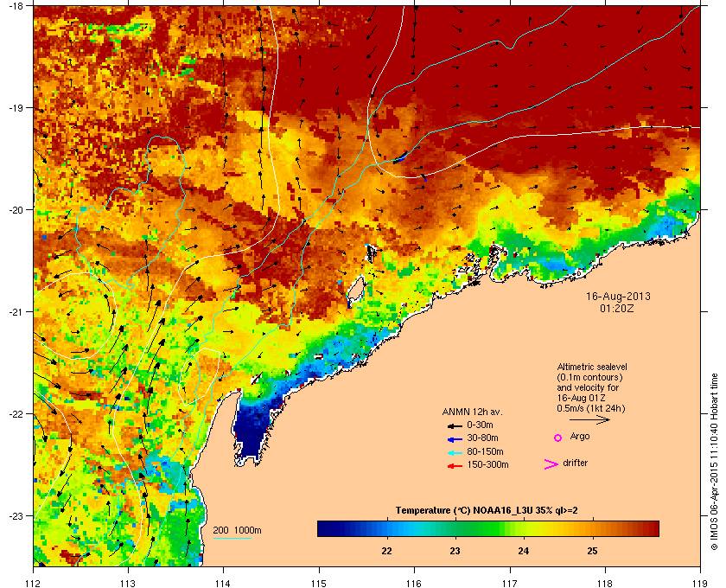Click the longitude axis label '118'
Screen dimensions: 726x588
pos(605,583)
